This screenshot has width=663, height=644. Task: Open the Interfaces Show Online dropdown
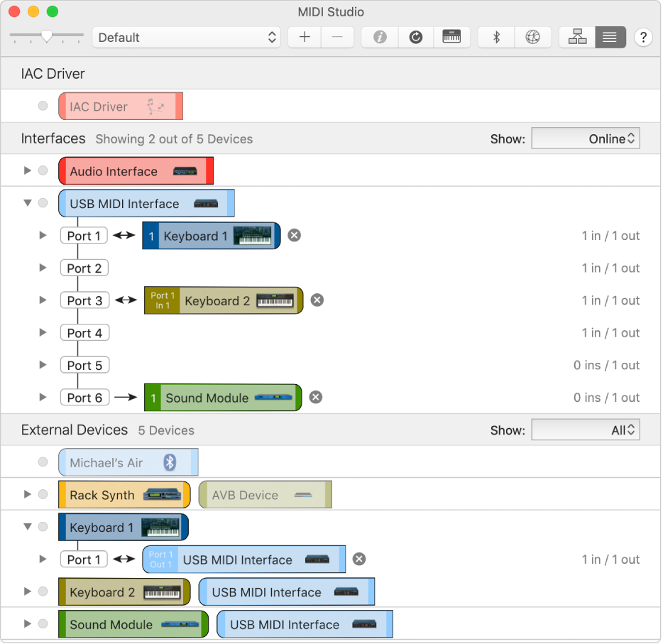(586, 139)
